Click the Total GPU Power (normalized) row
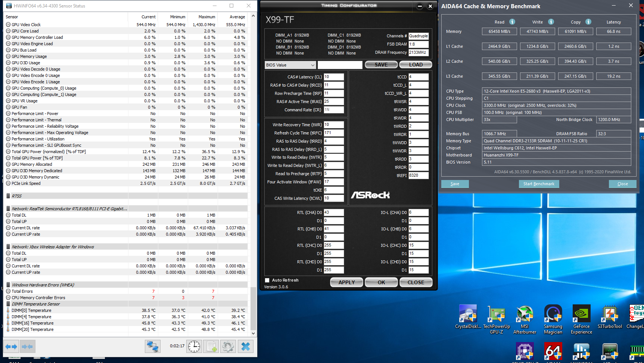 point(126,152)
